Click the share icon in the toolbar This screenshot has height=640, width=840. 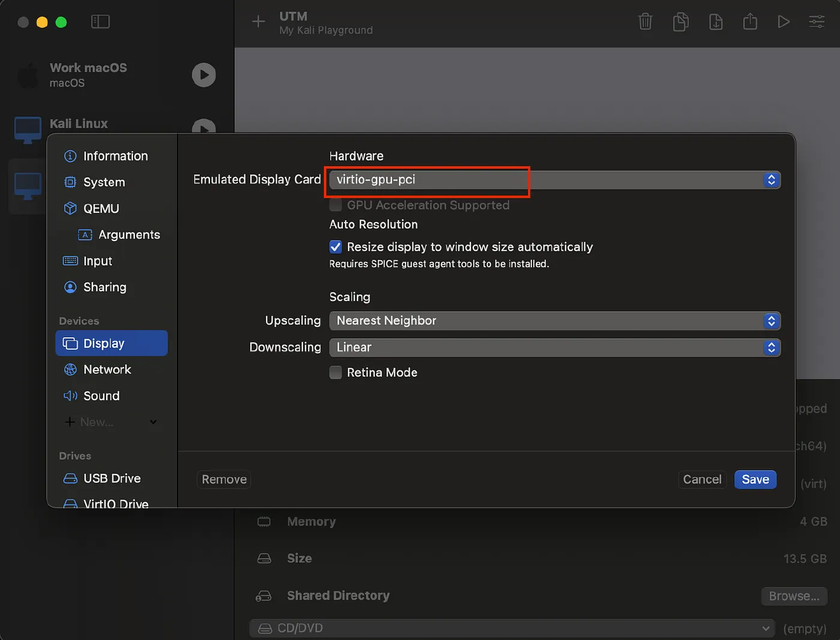pyautogui.click(x=750, y=22)
